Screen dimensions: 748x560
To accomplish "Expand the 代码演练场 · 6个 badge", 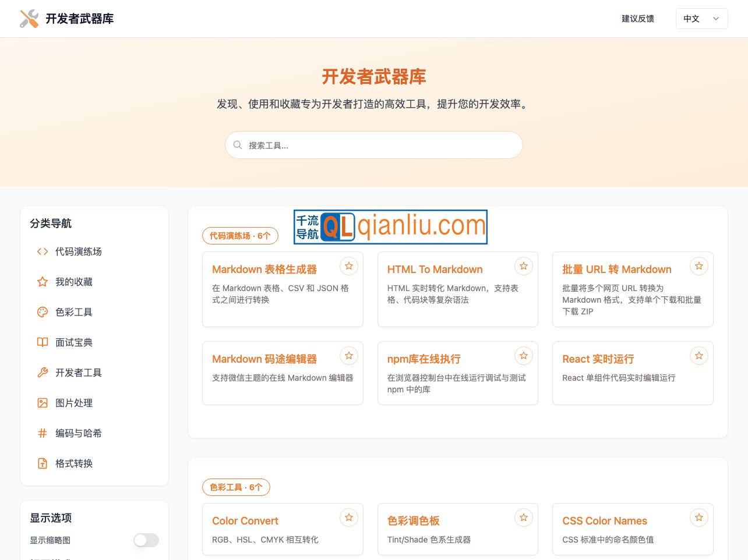I will point(240,236).
